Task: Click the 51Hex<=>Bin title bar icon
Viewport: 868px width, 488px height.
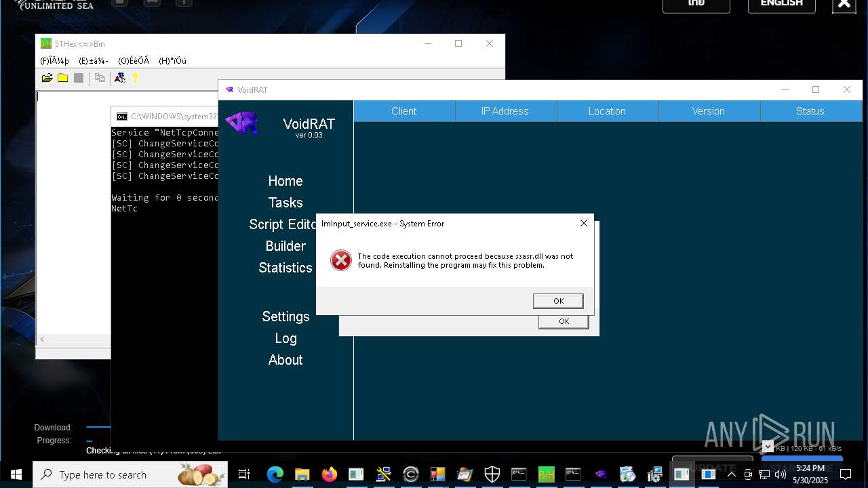Action: click(x=46, y=43)
